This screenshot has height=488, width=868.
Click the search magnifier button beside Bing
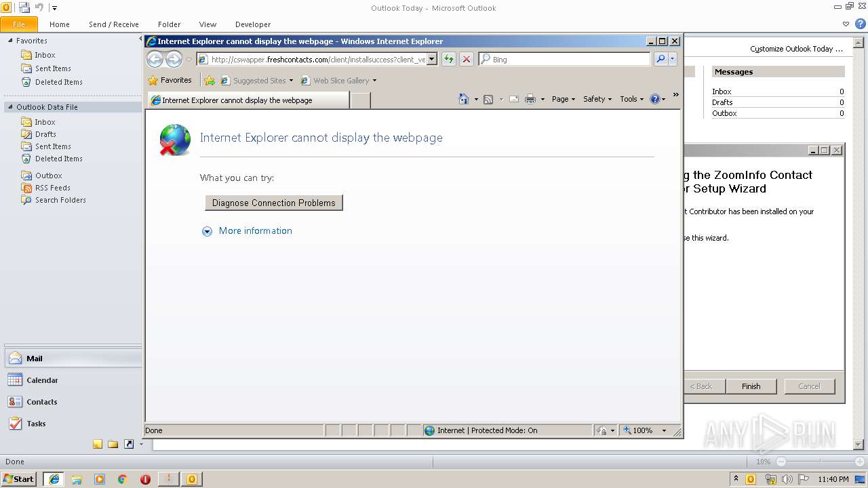(660, 60)
